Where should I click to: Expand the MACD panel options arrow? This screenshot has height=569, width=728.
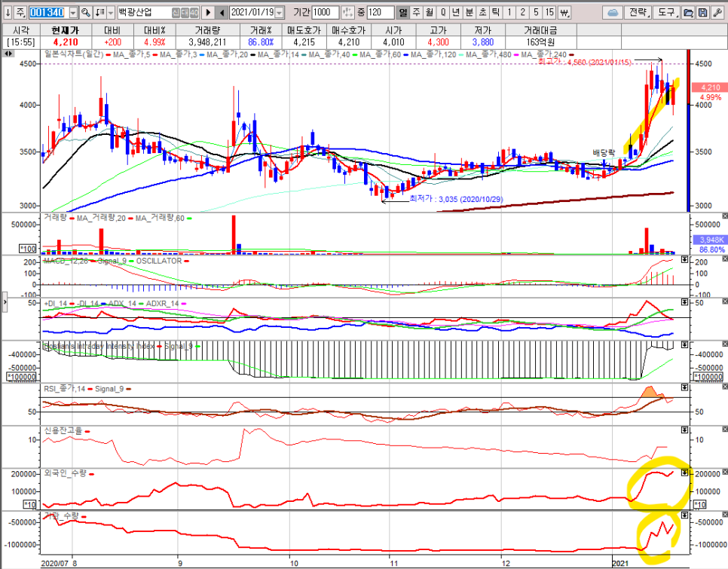(x=684, y=260)
